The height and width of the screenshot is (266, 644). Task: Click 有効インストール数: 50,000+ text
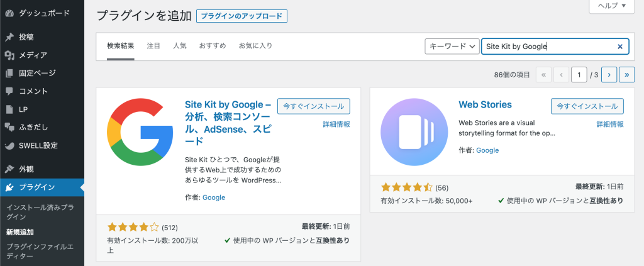[427, 201]
